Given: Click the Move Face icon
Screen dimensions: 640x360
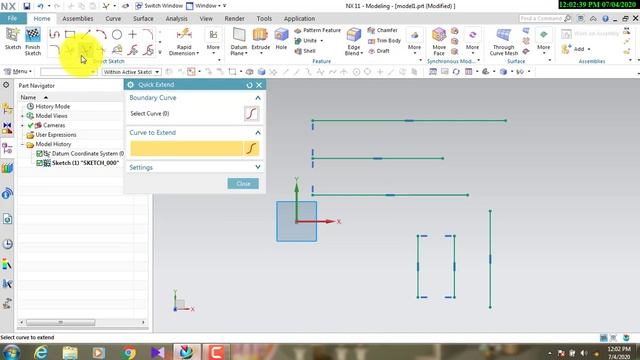Looking at the screenshot, I should [439, 35].
